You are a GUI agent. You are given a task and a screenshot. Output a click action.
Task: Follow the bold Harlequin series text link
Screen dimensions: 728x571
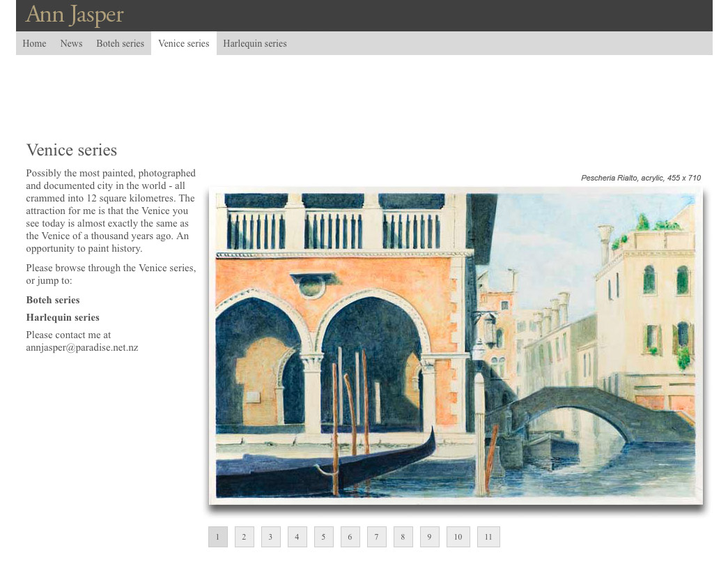(63, 317)
